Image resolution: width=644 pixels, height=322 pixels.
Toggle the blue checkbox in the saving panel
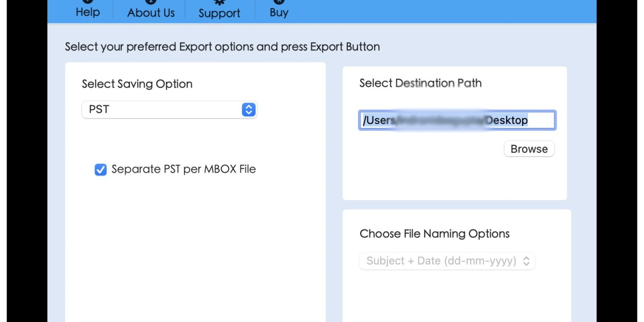pyautogui.click(x=100, y=169)
